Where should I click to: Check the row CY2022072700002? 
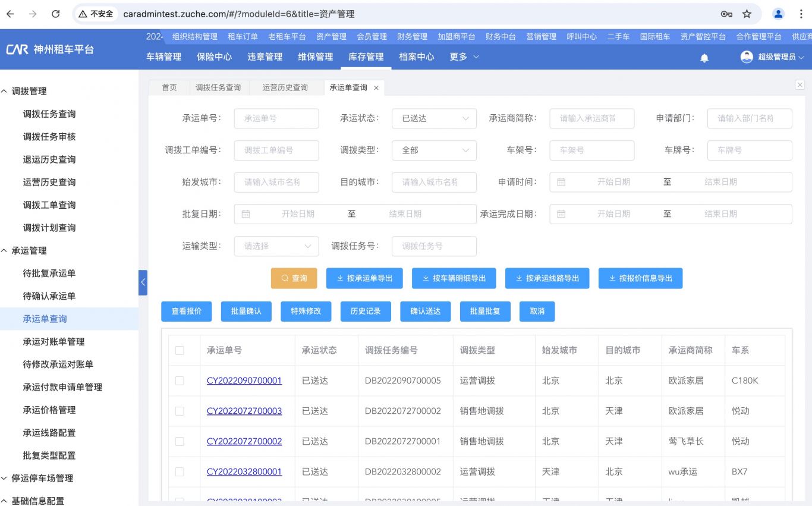pos(180,441)
